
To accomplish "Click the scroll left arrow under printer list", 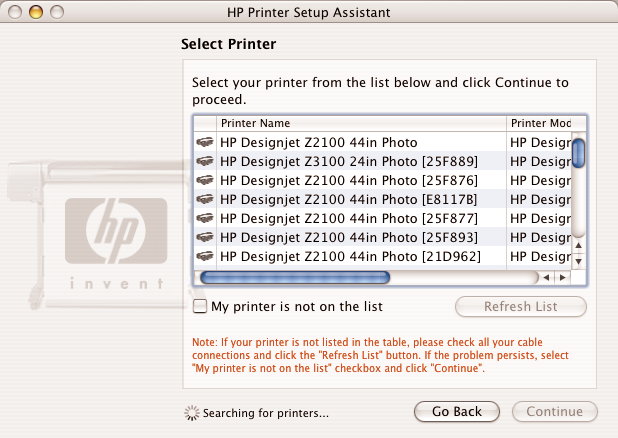I will tap(546, 278).
